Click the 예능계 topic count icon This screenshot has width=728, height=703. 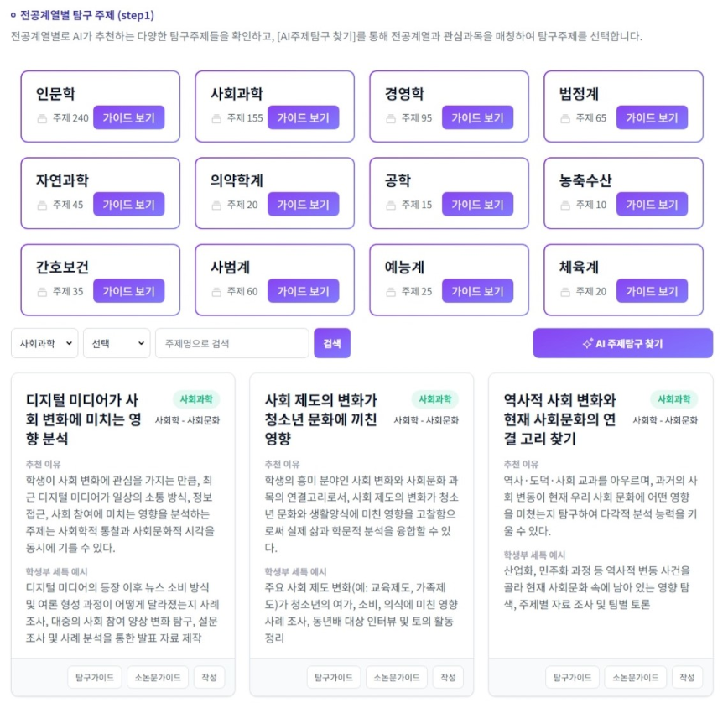click(x=391, y=292)
